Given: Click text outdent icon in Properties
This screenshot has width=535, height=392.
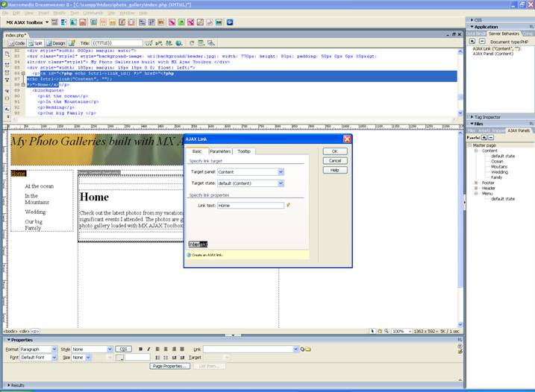Looking at the screenshot, I should (174, 358).
